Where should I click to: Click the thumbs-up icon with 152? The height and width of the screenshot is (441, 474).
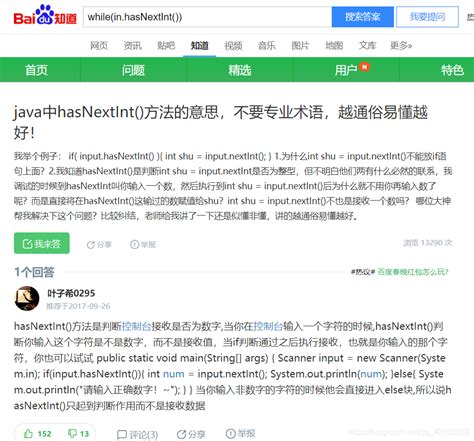[29, 433]
